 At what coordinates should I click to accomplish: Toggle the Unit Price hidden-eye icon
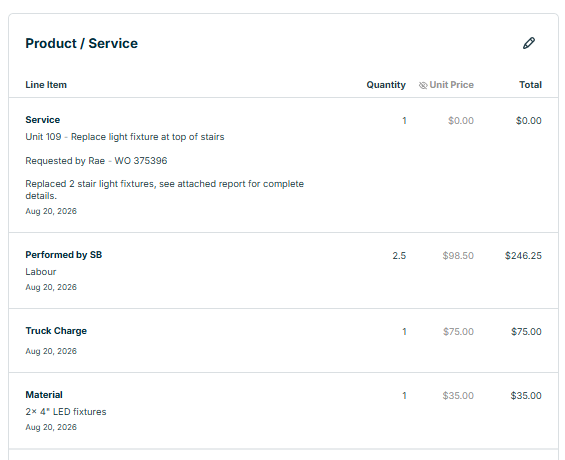423,85
